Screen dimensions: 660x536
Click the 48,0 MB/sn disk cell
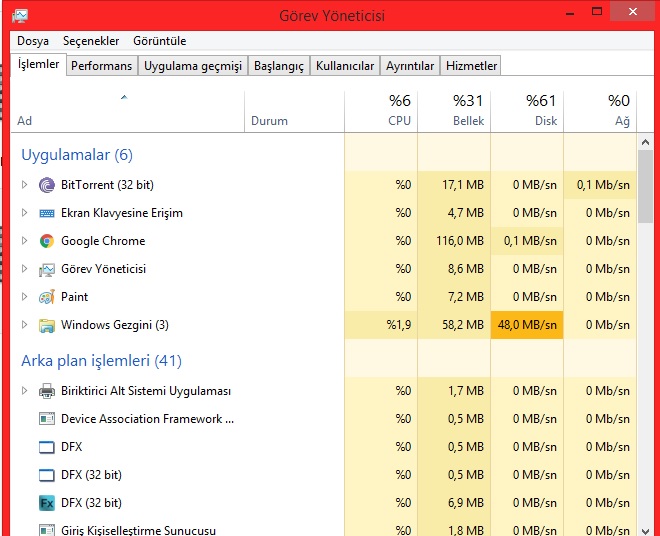click(x=527, y=325)
